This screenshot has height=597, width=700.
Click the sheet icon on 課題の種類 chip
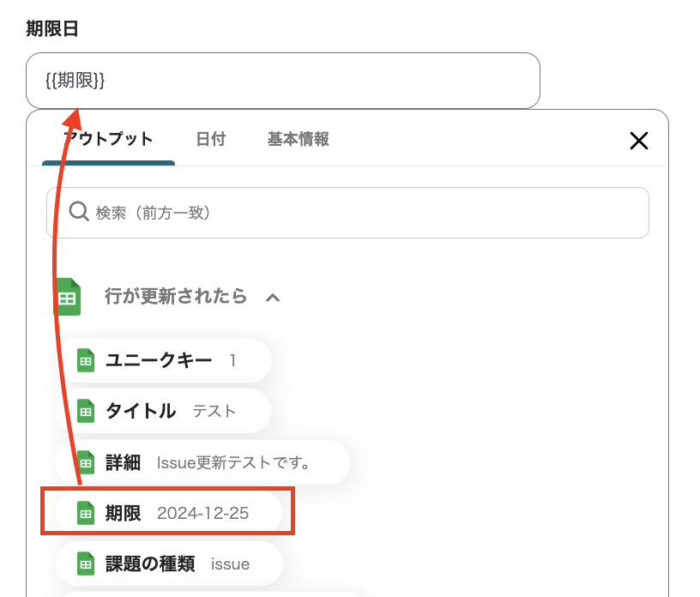coord(86,564)
